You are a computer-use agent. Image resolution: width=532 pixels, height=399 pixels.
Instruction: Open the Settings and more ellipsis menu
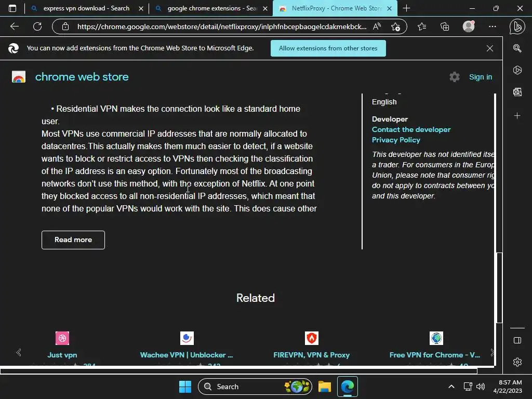493,26
